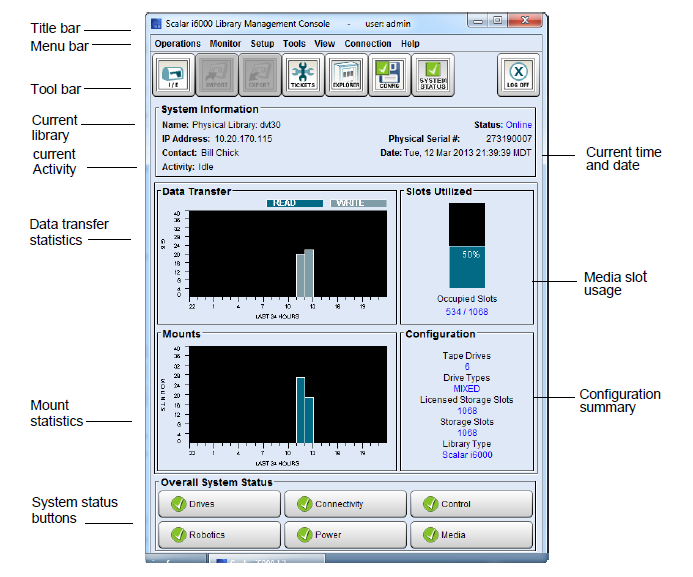Click the Licensed Storage Slots 1068 value

pos(467,411)
